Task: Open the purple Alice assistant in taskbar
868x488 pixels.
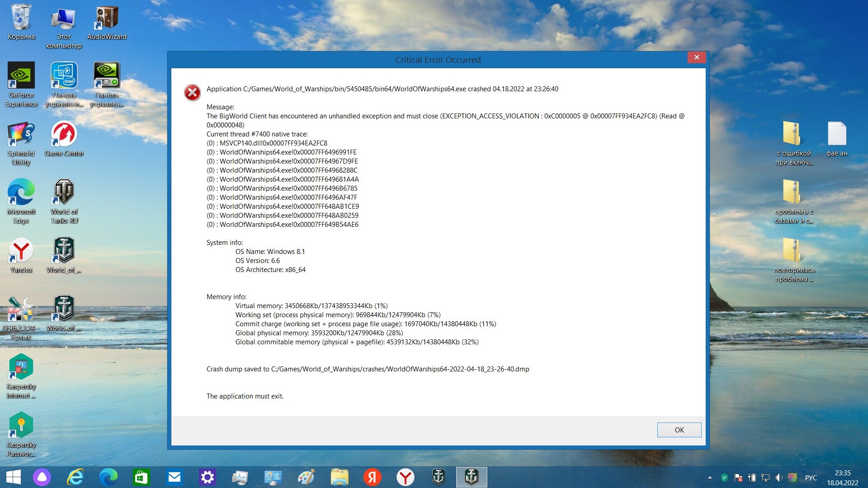Action: [x=42, y=477]
